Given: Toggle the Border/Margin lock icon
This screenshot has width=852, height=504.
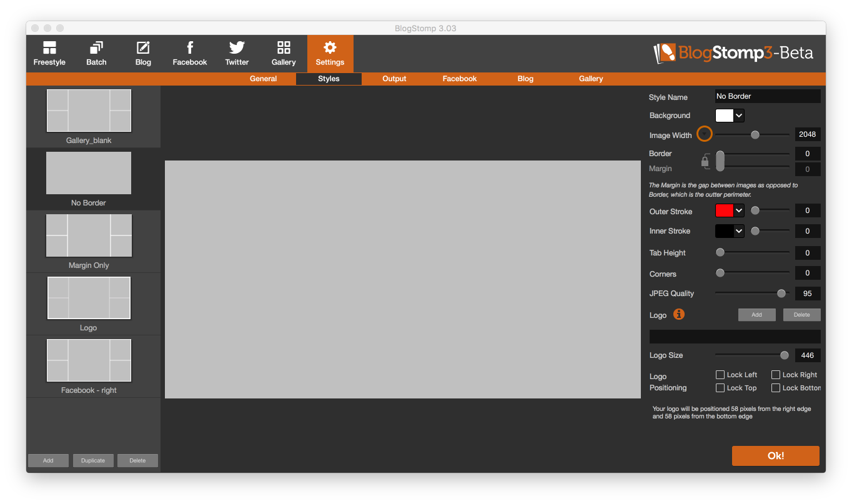Looking at the screenshot, I should pos(705,161).
